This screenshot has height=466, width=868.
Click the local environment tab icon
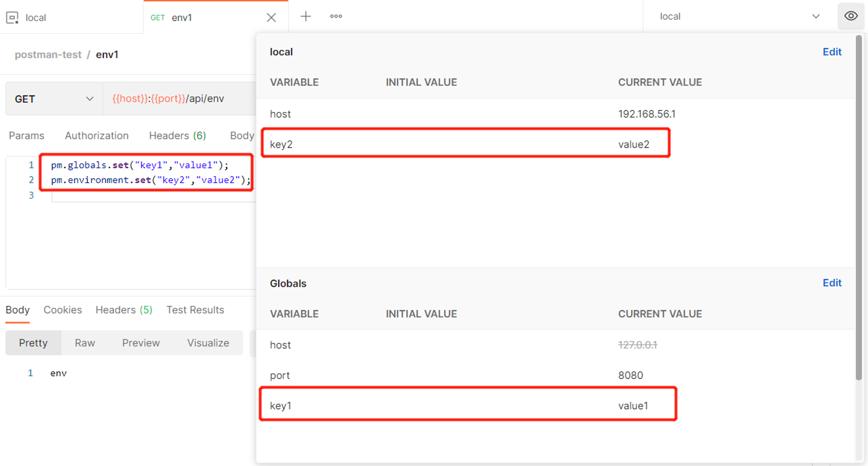[x=12, y=18]
